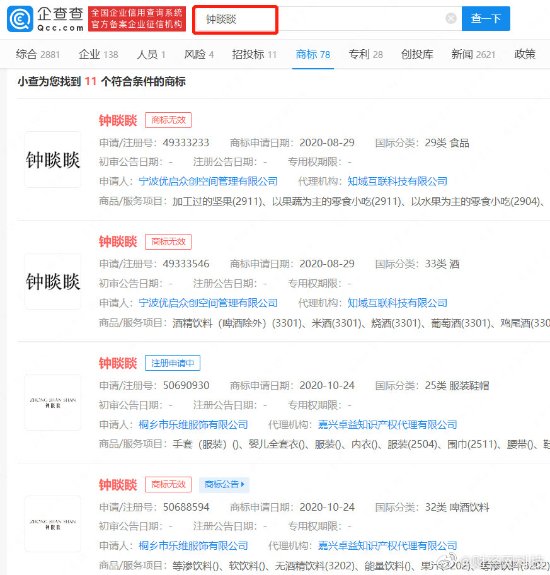Select the 风险 4 tab
This screenshot has width=550, height=575.
coord(199,54)
